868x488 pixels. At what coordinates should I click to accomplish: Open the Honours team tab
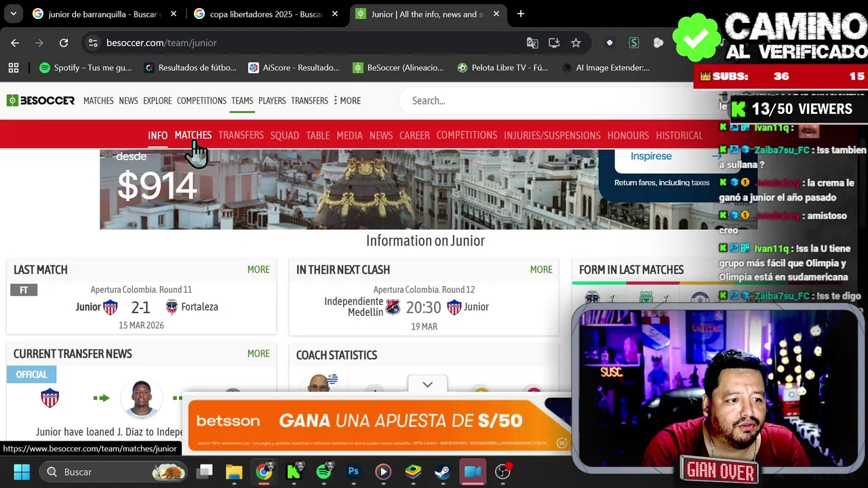[628, 136]
